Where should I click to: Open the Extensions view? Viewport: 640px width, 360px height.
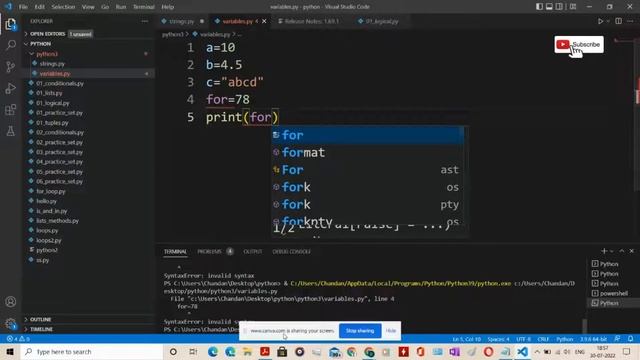click(x=11, y=110)
